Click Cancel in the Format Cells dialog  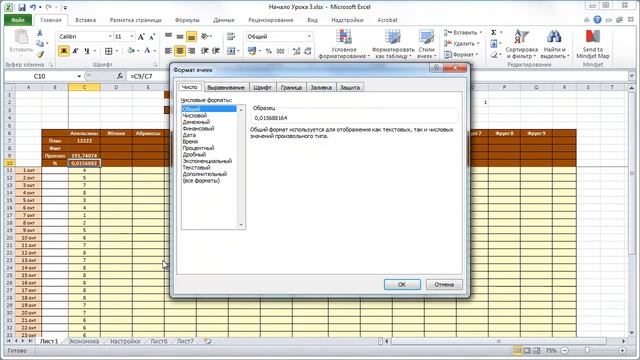coord(444,284)
